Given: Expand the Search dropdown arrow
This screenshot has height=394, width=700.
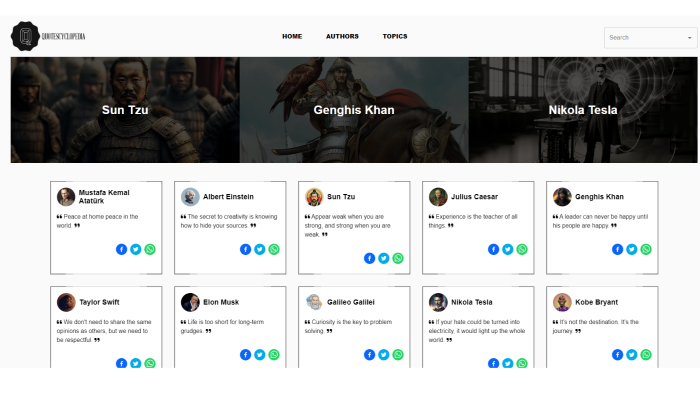Looking at the screenshot, I should pos(689,38).
